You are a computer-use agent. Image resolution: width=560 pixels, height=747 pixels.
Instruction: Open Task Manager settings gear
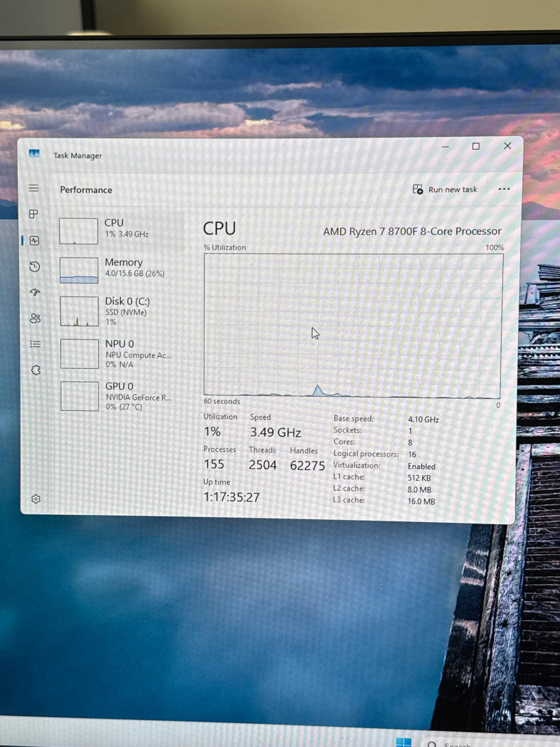[x=36, y=499]
